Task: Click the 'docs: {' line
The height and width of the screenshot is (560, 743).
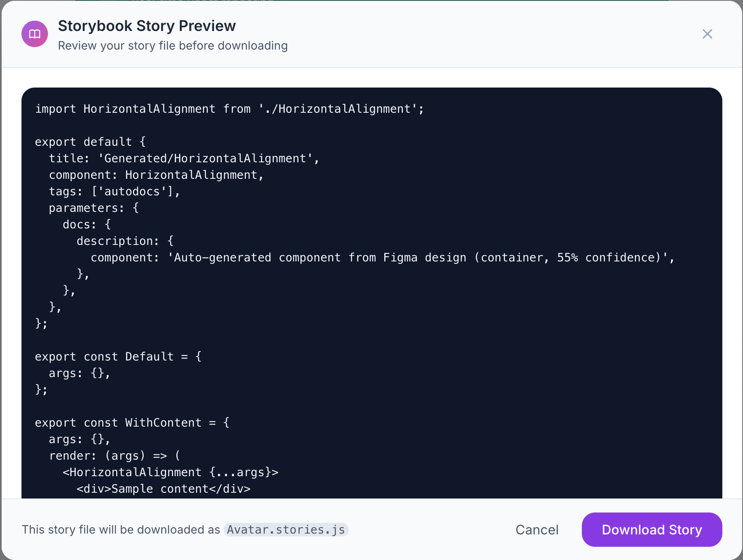Action: click(x=87, y=225)
